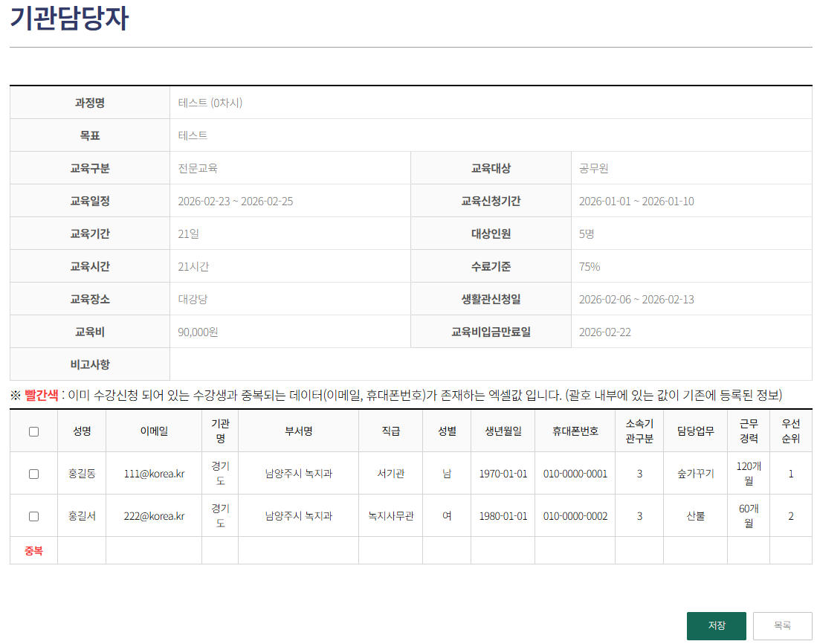Image resolution: width=817 pixels, height=644 pixels.
Task: Select the red 빨간색 notice text
Action: tap(36, 396)
